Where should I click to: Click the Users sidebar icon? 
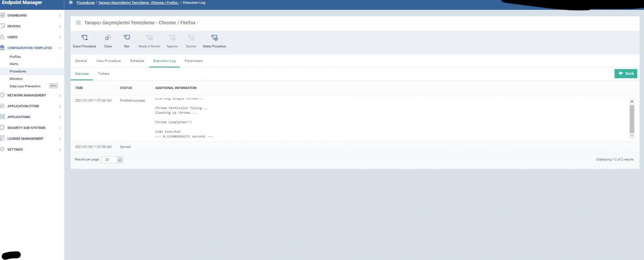pos(3,37)
